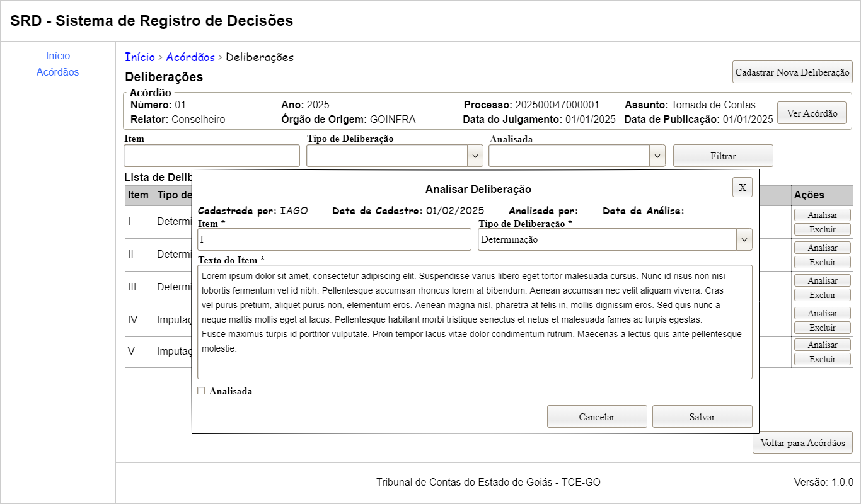Click Excluir for item V row
The image size is (861, 504).
pos(822,359)
